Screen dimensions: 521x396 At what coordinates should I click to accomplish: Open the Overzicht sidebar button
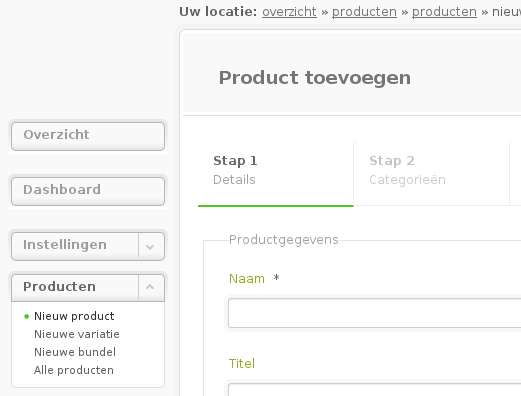(88, 136)
